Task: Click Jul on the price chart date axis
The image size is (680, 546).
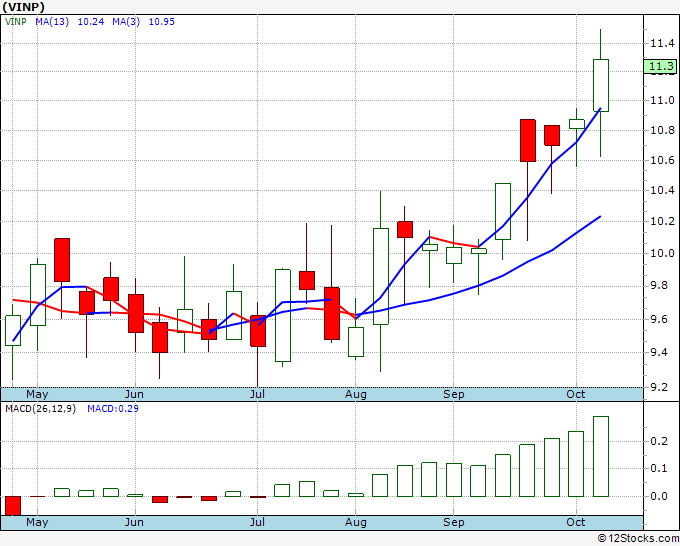Action: click(257, 394)
